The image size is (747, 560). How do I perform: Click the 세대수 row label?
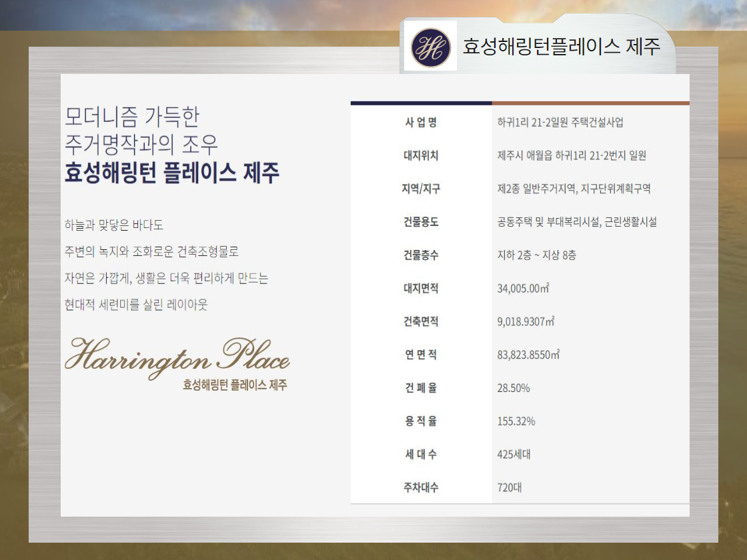click(x=421, y=454)
